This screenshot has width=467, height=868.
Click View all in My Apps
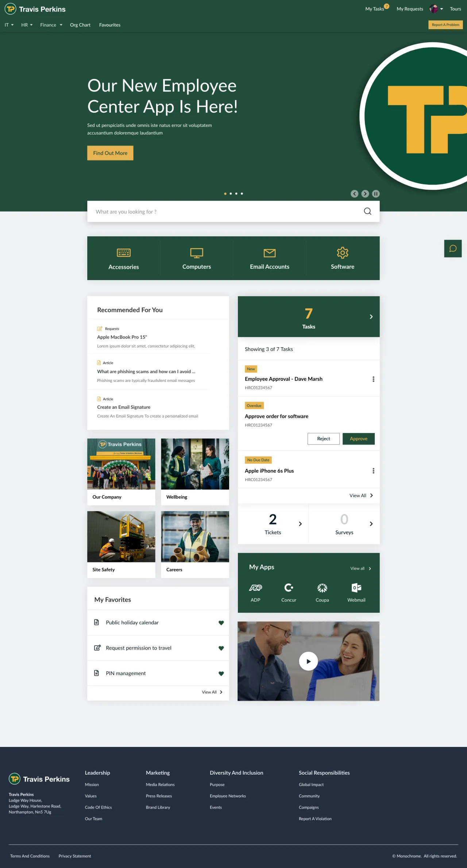tap(361, 568)
